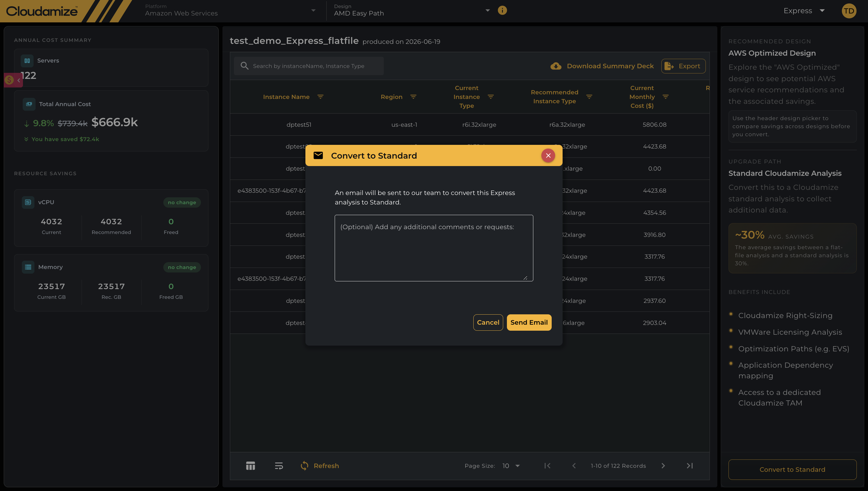Click the Memory no change badge
Image resolution: width=868 pixels, height=491 pixels.
point(182,267)
